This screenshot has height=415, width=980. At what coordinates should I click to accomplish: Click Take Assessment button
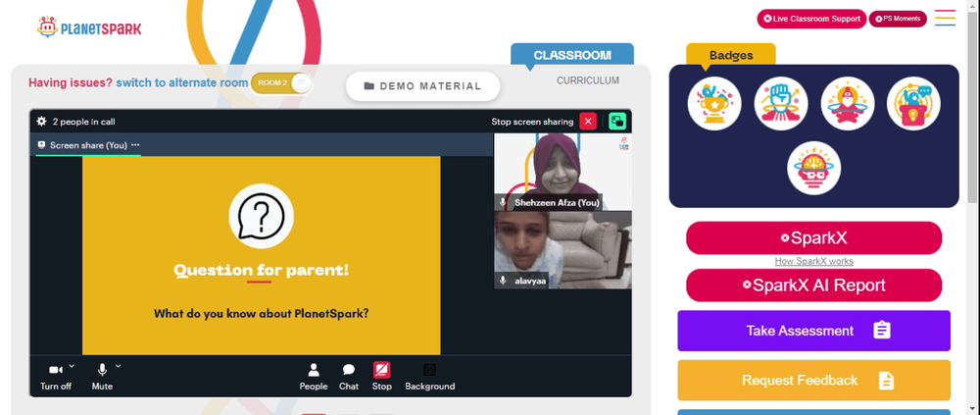tap(813, 331)
